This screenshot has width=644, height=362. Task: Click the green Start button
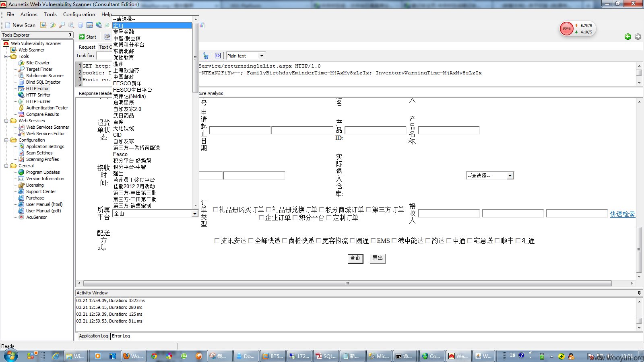click(88, 37)
